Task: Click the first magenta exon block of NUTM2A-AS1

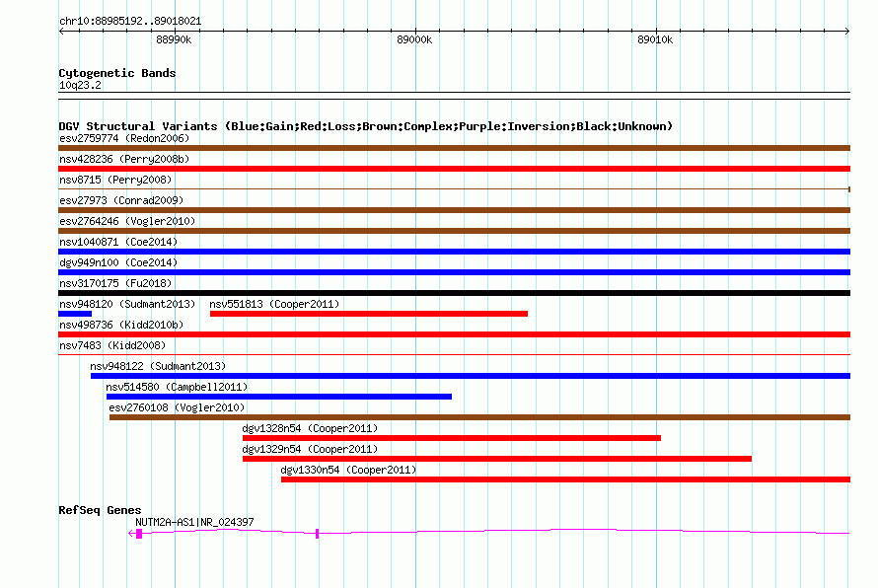Action: tap(139, 534)
